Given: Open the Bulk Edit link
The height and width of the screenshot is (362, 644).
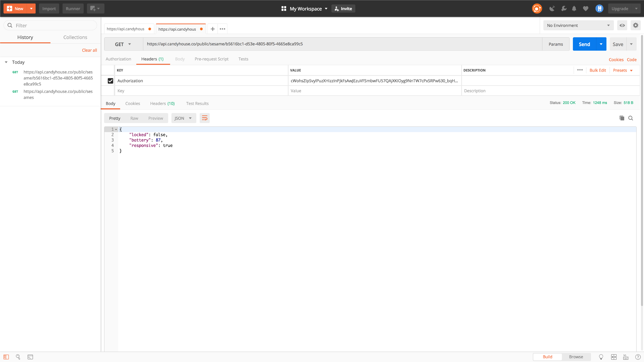Looking at the screenshot, I should [x=598, y=70].
